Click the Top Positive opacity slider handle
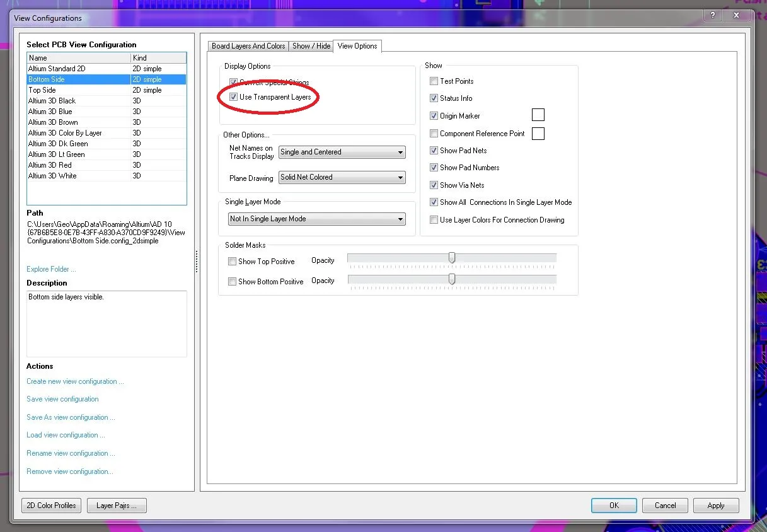Screen dimensions: 767x532 [x=452, y=258]
